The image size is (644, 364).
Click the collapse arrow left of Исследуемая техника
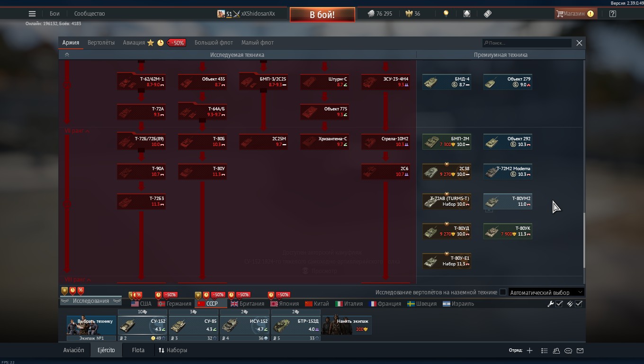(67, 55)
